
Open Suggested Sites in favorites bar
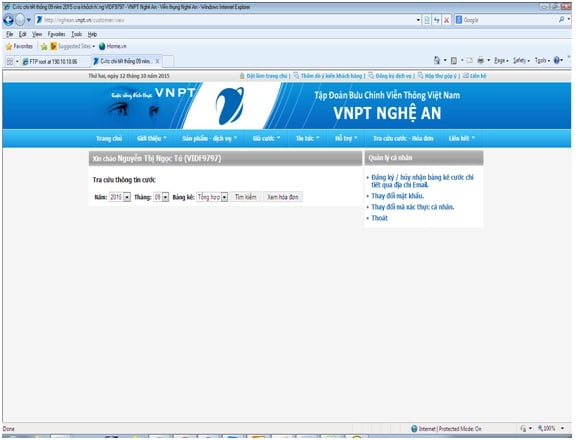pyautogui.click(x=73, y=46)
